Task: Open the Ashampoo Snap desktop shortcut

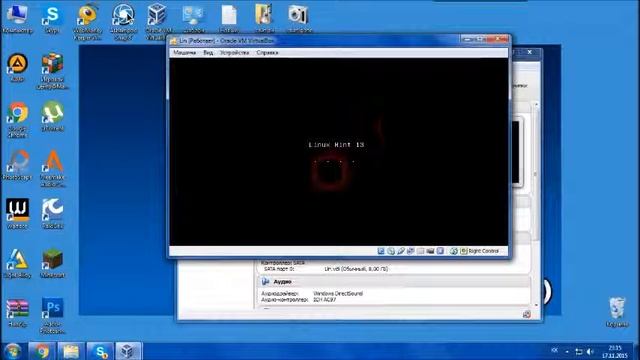Action: pos(123,22)
